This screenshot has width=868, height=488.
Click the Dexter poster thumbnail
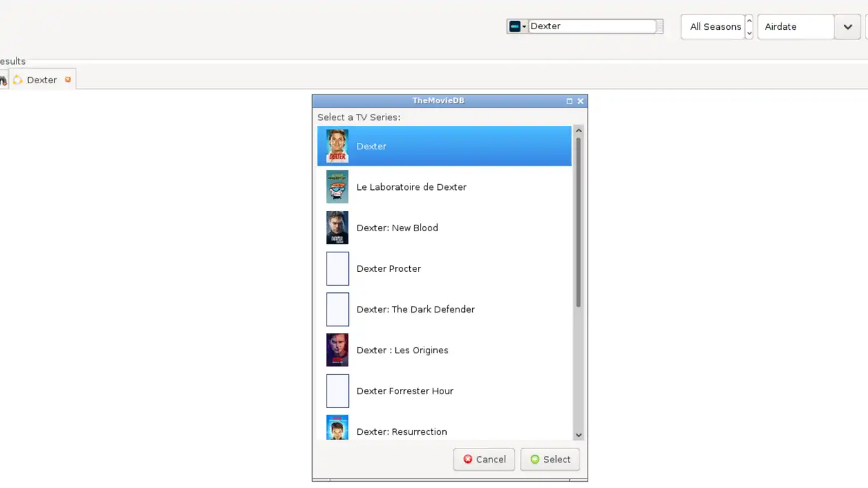[337, 146]
